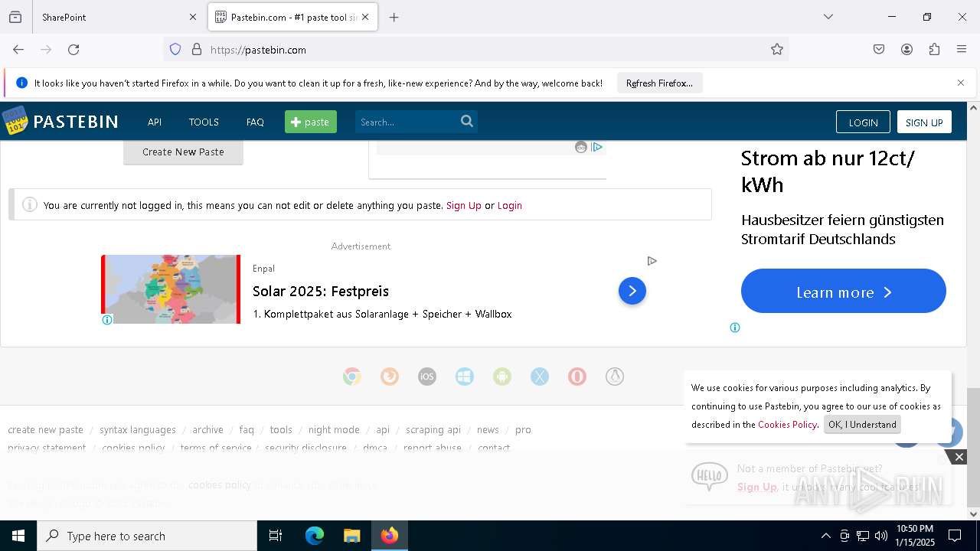Close the SharePoint tab
This screenshot has height=551, width=980.
coord(193,17)
